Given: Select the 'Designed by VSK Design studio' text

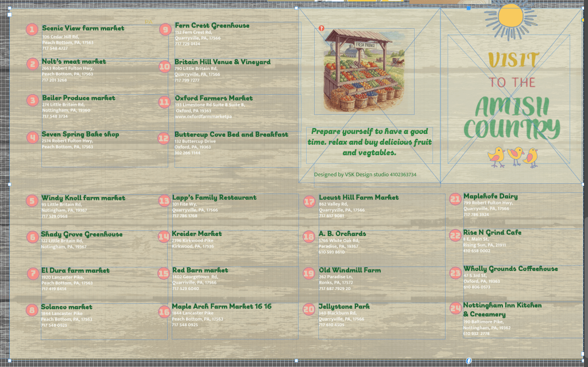Looking at the screenshot, I should pos(365,175).
